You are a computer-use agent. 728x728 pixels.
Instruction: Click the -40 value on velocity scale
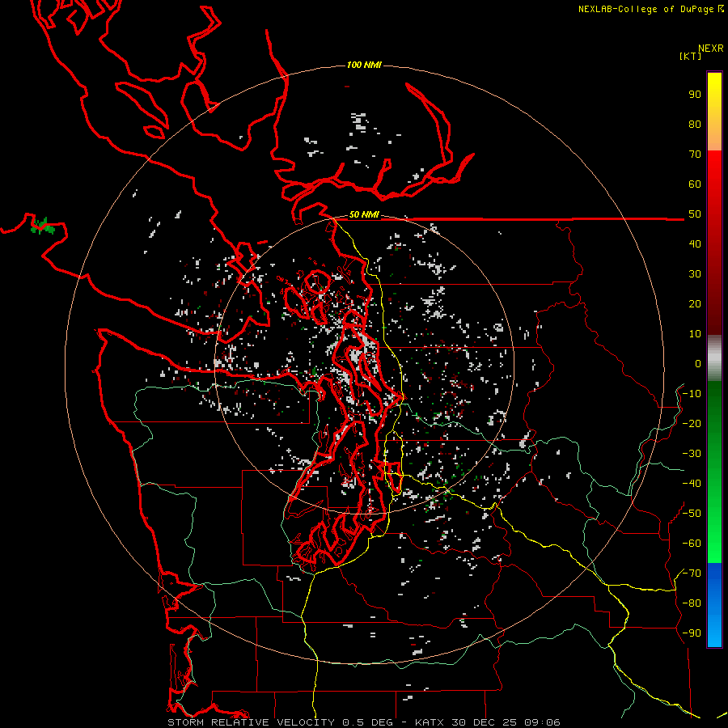[x=692, y=484]
